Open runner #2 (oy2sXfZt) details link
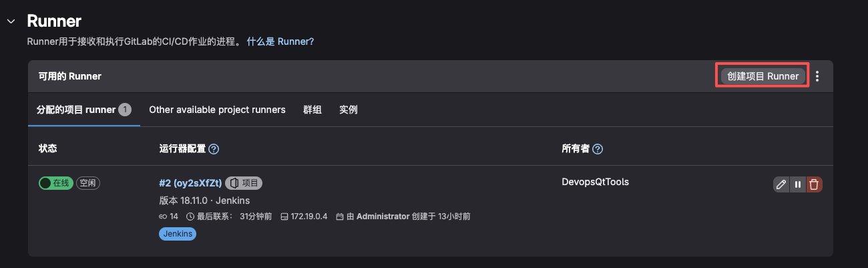The image size is (868, 268). (190, 183)
